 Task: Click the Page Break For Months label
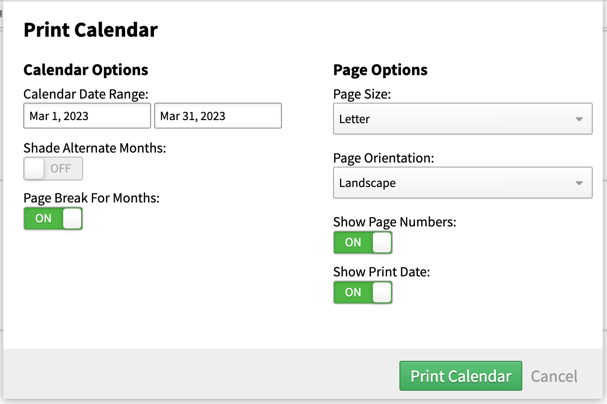[91, 198]
